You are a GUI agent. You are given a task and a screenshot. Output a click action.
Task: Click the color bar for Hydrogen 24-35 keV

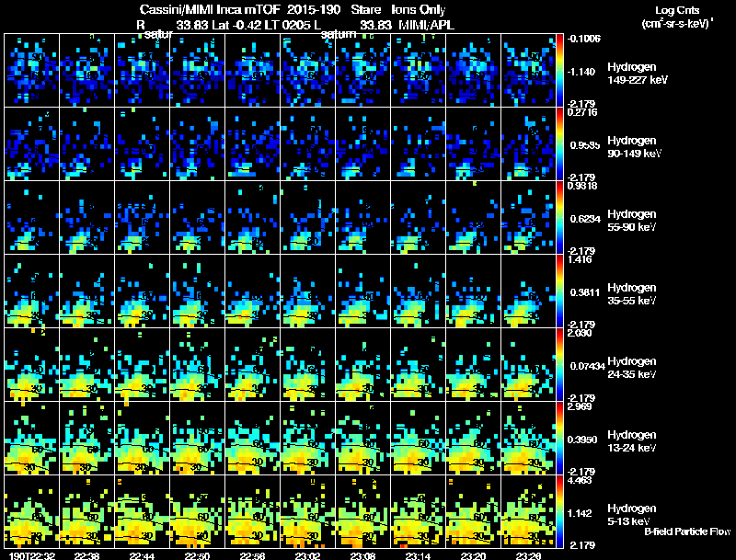[559, 364]
